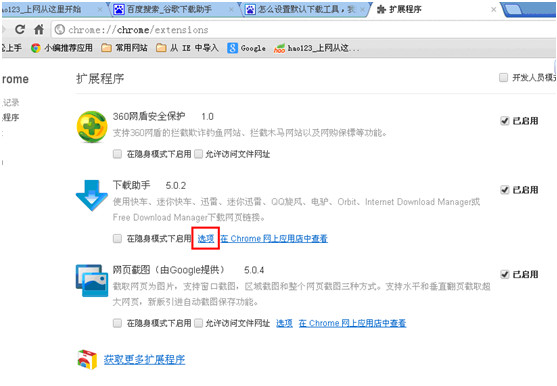Open the 常用网站 bookmarks folder
557x386 pixels.
pos(124,48)
